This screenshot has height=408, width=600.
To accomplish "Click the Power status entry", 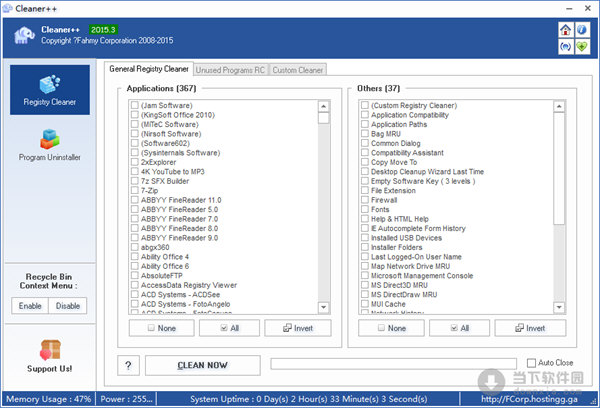I will coord(126,399).
